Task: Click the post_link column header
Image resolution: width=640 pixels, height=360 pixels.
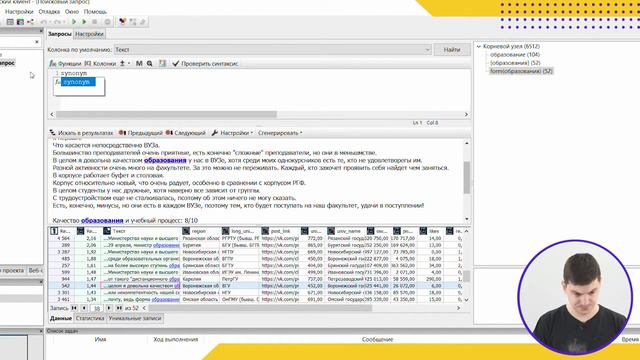Action: click(280, 231)
